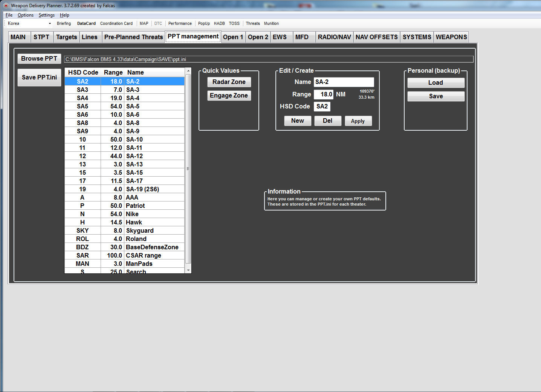Viewport: 541px width, 392px height.
Task: Click list scrollbar up arrow
Action: tap(188, 71)
